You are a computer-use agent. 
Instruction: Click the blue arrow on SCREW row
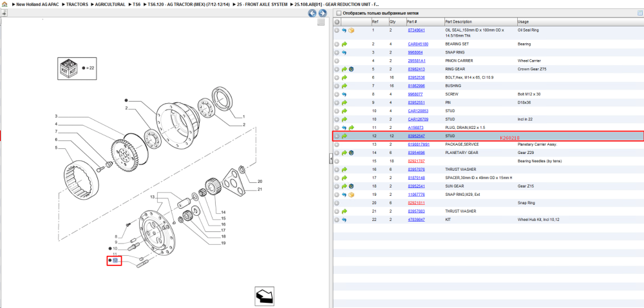click(x=344, y=94)
